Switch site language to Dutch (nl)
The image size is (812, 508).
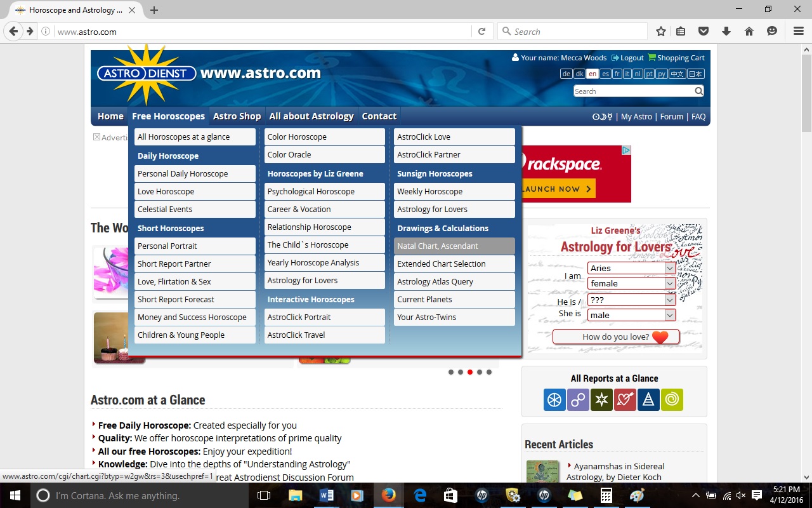click(x=638, y=74)
